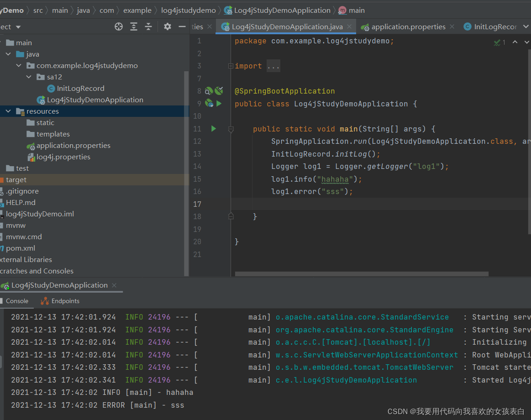Click o.apache.catalina.core.StandardService log class
This screenshot has width=531, height=420.
point(362,317)
